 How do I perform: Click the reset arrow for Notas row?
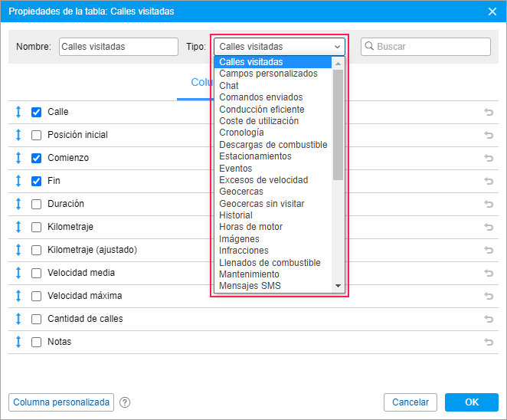[x=489, y=342]
